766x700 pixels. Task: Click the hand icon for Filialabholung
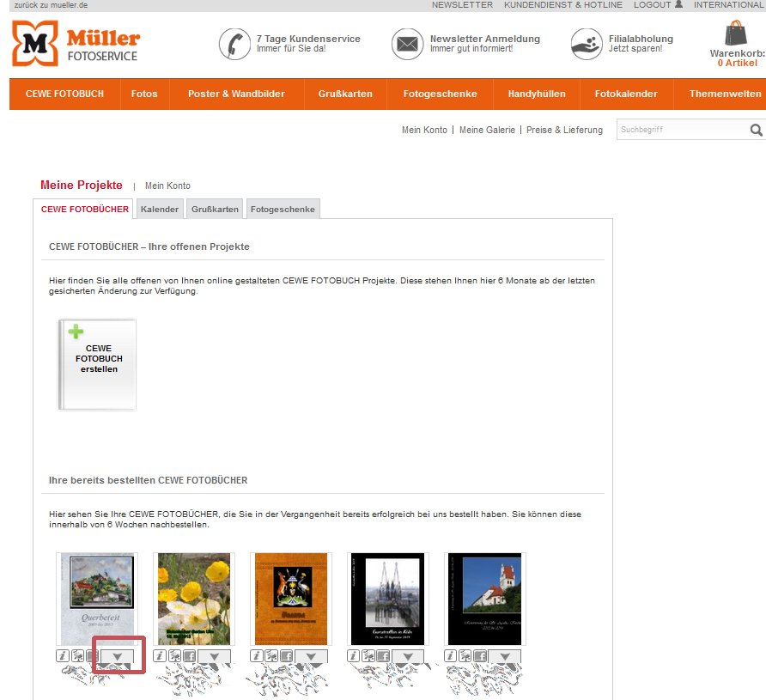pyautogui.click(x=587, y=44)
